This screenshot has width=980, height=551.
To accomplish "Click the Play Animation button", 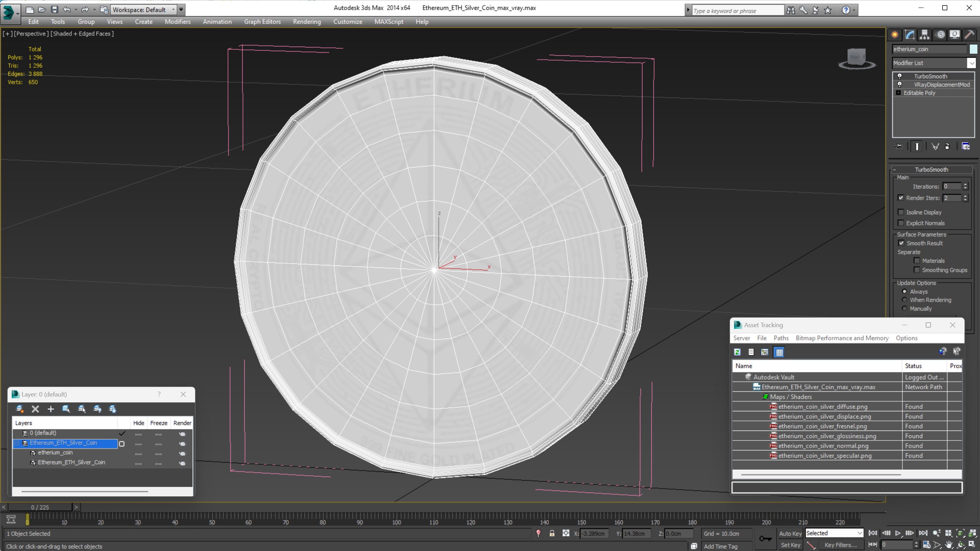I will point(898,533).
